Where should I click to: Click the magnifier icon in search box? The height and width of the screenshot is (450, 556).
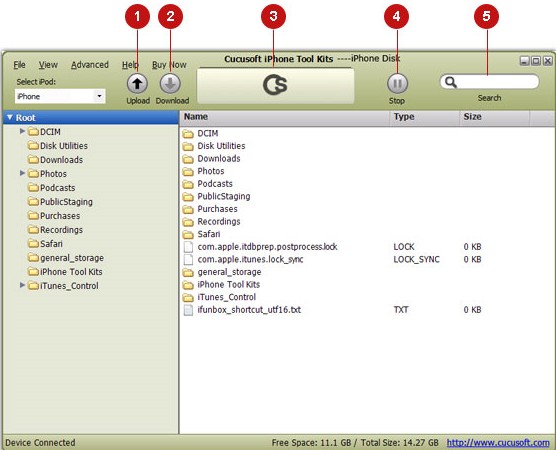click(x=450, y=82)
